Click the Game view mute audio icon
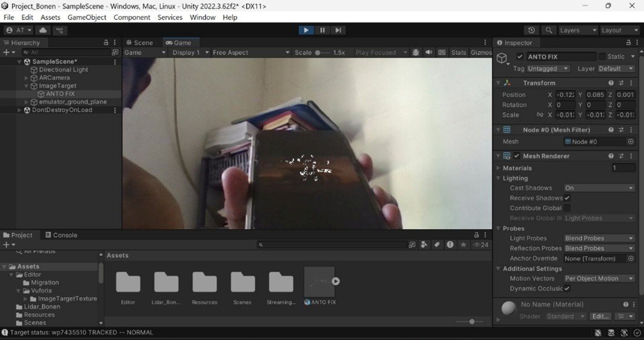This screenshot has width=644, height=340. 429,53
